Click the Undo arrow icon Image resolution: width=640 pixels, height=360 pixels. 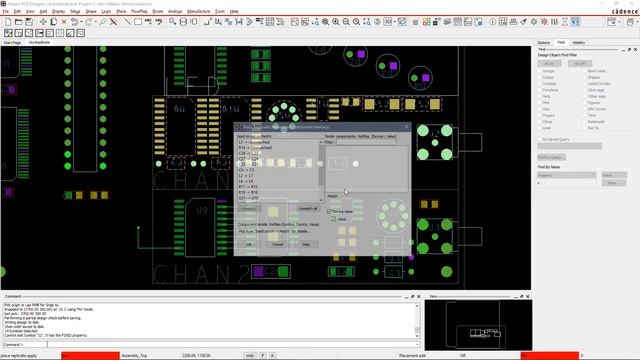coord(74,22)
